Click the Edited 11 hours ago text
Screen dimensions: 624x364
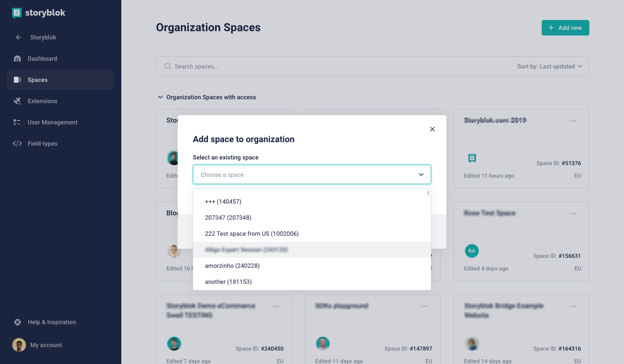tap(489, 176)
